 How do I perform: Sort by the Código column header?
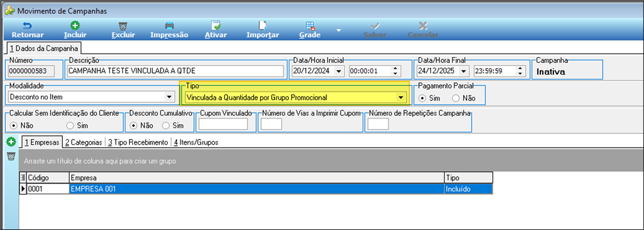click(48, 178)
